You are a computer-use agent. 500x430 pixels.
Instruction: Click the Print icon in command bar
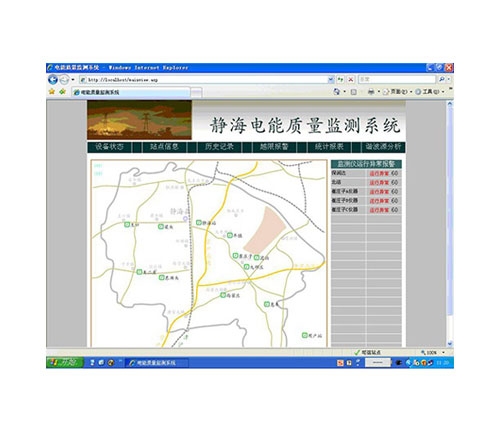pyautogui.click(x=371, y=91)
